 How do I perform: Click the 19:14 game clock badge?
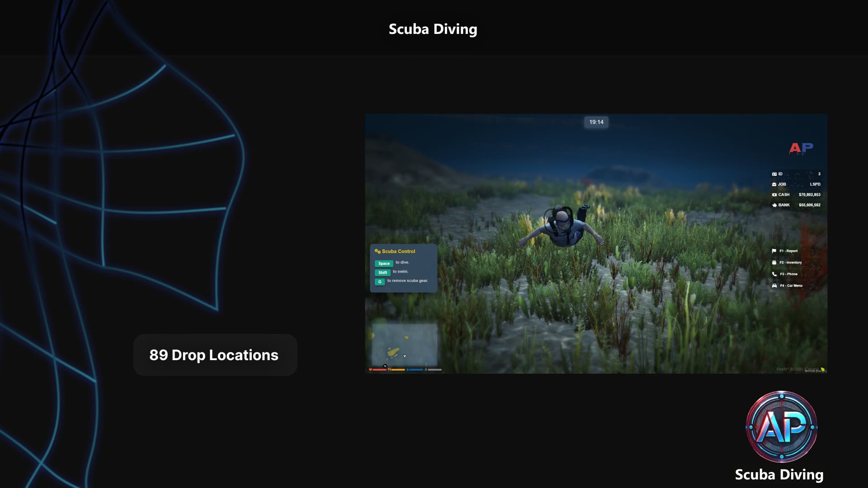(x=596, y=122)
